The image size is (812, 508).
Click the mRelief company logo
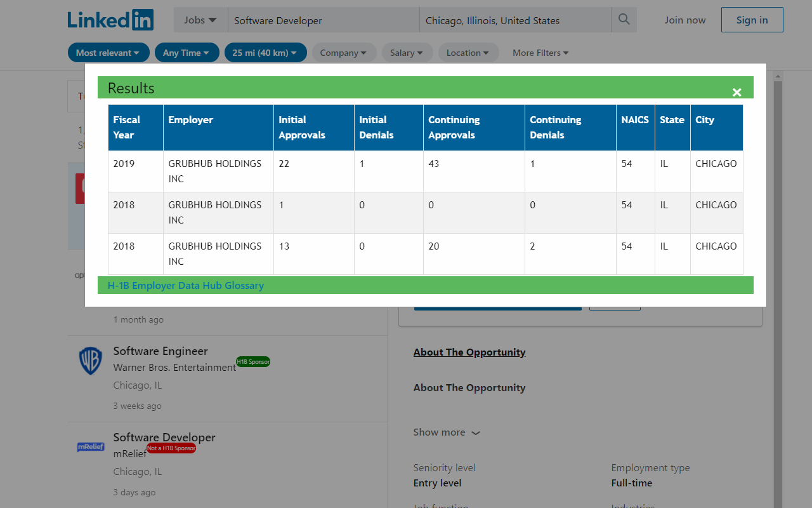point(90,447)
